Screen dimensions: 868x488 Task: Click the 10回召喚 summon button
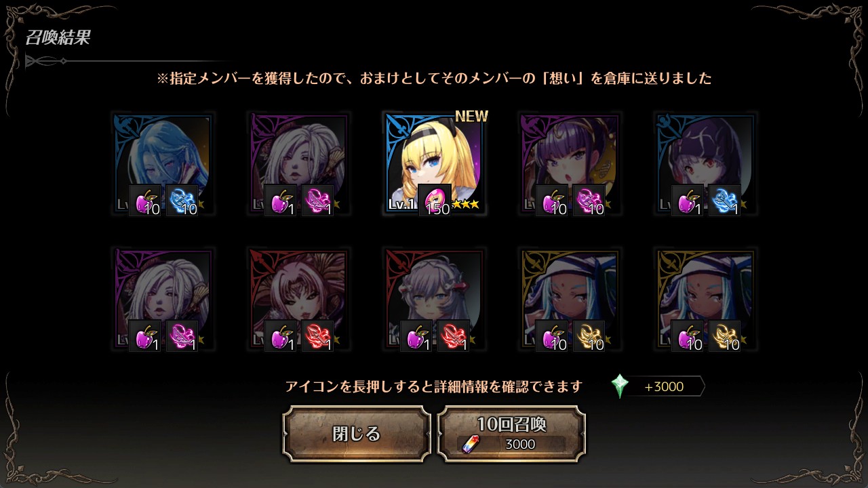(x=511, y=434)
